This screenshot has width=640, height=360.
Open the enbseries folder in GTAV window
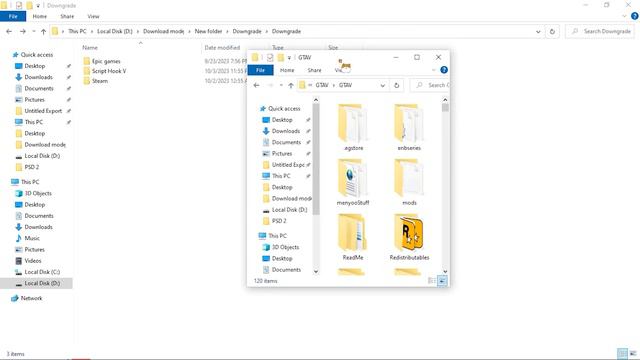[x=409, y=127]
